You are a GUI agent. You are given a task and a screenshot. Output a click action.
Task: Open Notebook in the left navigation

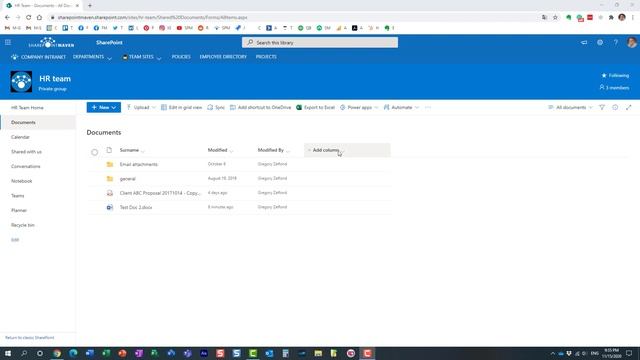point(21,181)
